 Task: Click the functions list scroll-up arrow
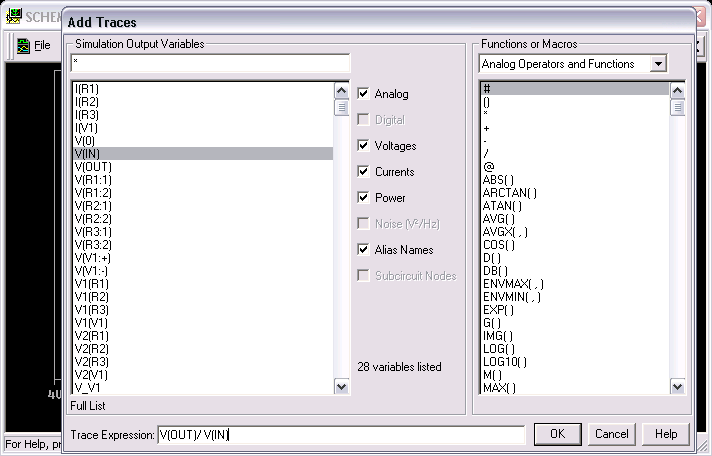[x=677, y=91]
